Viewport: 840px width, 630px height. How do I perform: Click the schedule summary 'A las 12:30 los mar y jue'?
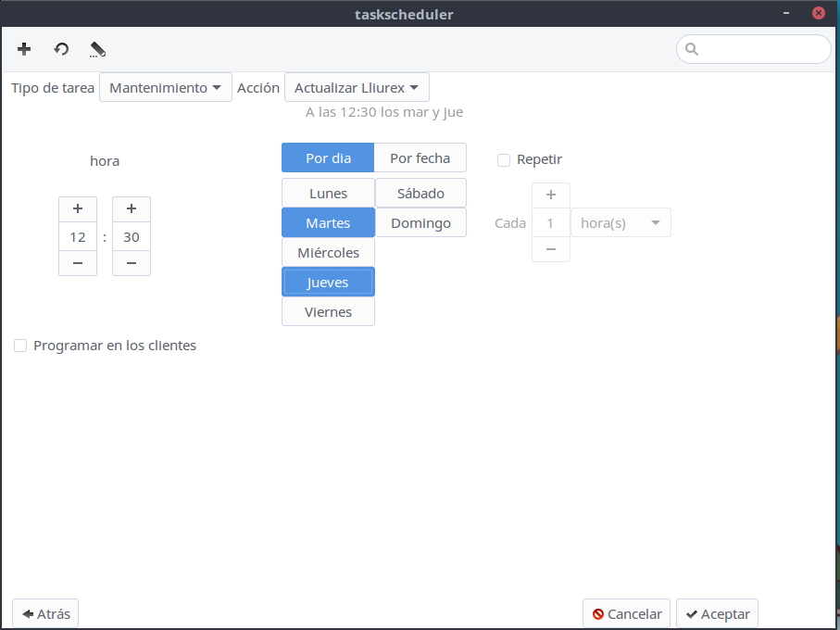pos(384,112)
